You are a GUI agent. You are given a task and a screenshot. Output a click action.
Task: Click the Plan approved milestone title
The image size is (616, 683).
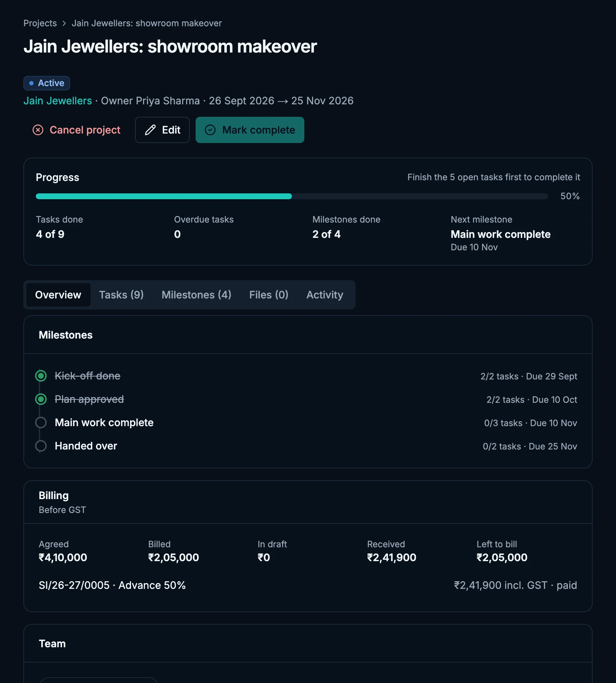pyautogui.click(x=89, y=399)
